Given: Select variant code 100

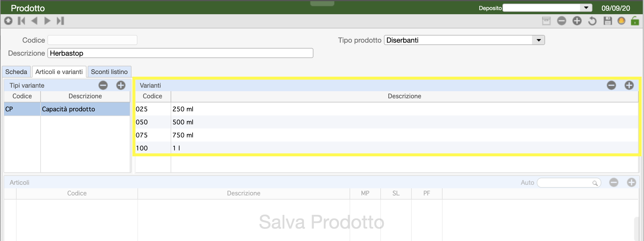Looking at the screenshot, I should [x=153, y=148].
